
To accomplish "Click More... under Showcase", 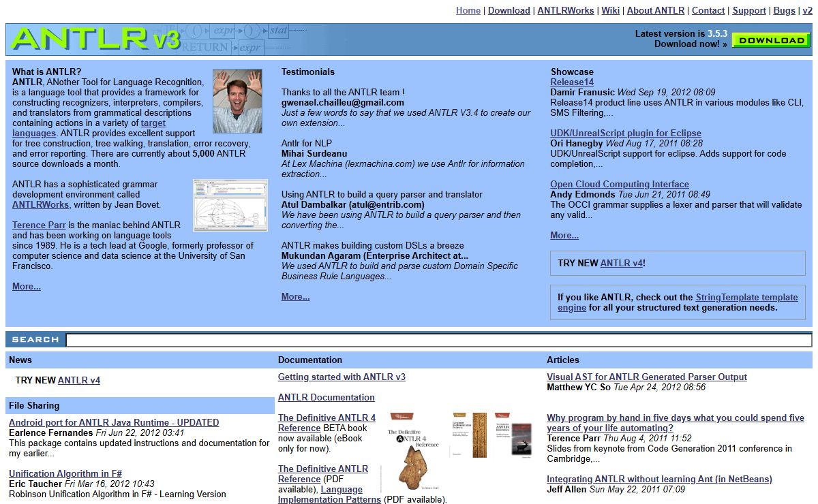I will pos(564,235).
